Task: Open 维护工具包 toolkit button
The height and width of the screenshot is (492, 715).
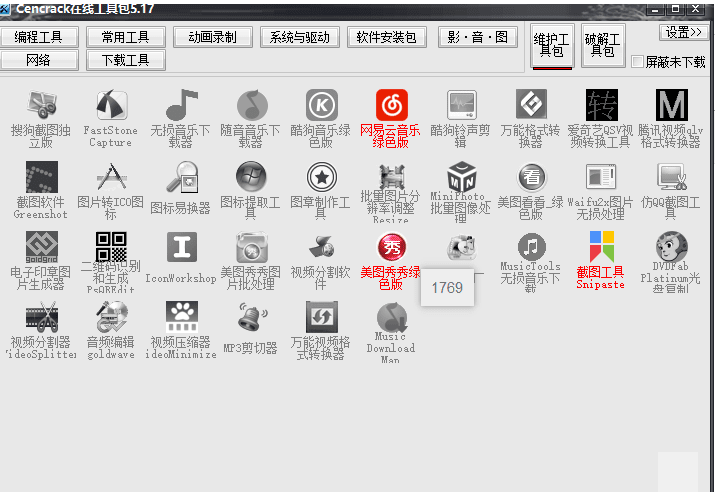Action: (x=552, y=46)
